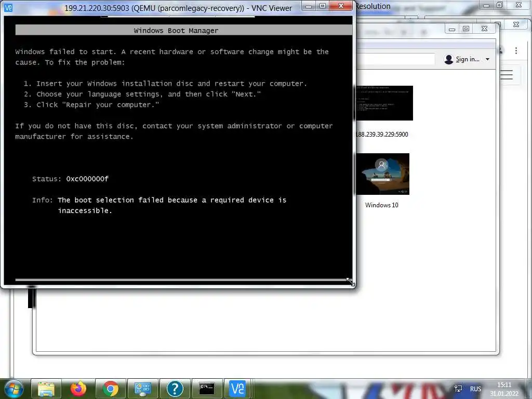Open the clock showing 15:11
532x399 pixels.
click(504, 389)
